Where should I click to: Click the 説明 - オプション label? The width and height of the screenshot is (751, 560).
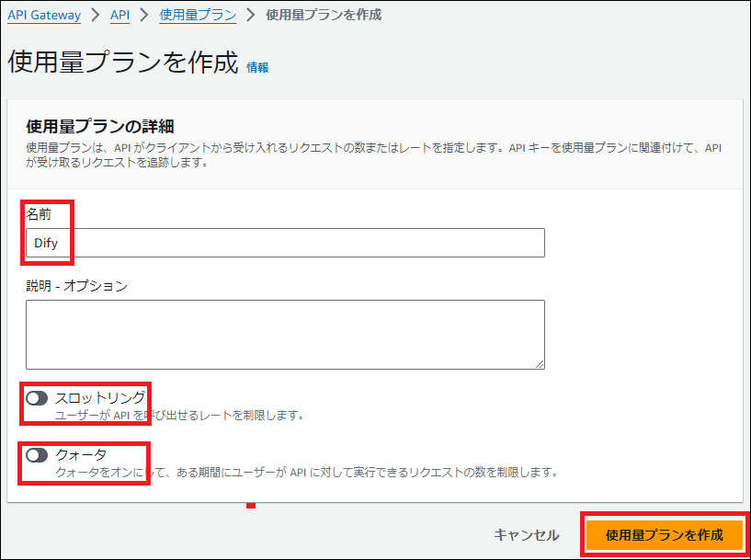pos(76,285)
